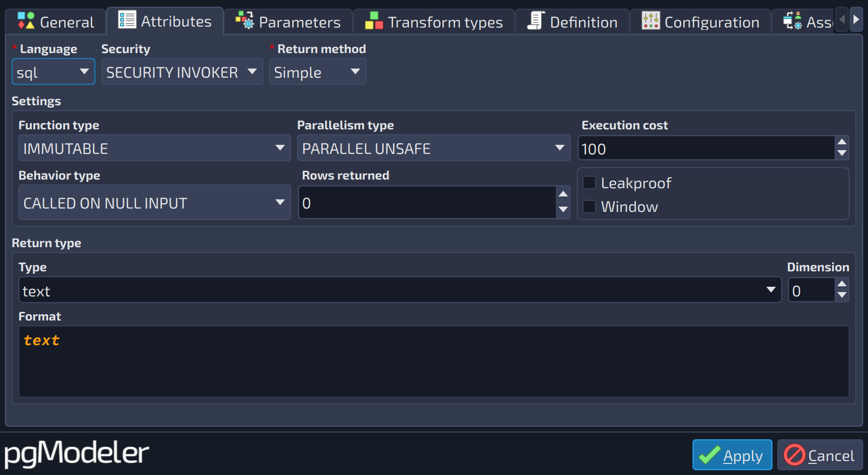
Task: Click the red prohibited icon on Cancel
Action: (794, 455)
